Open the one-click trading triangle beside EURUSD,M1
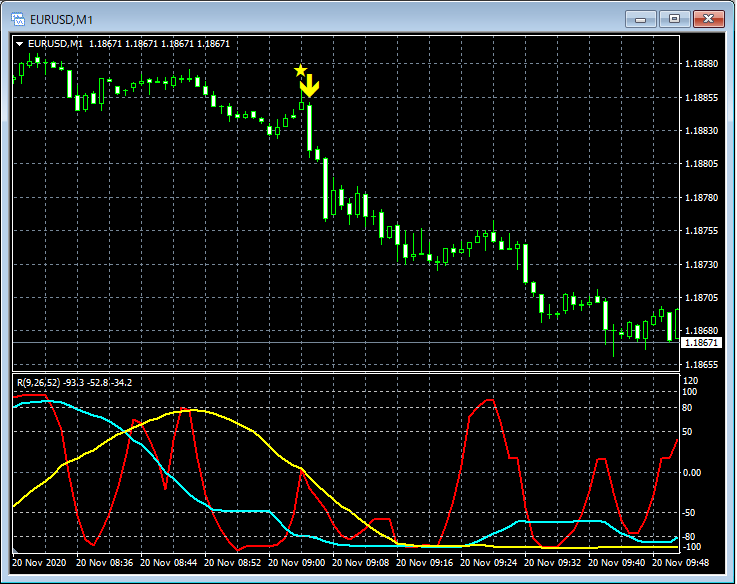The image size is (737, 584). pyautogui.click(x=20, y=44)
